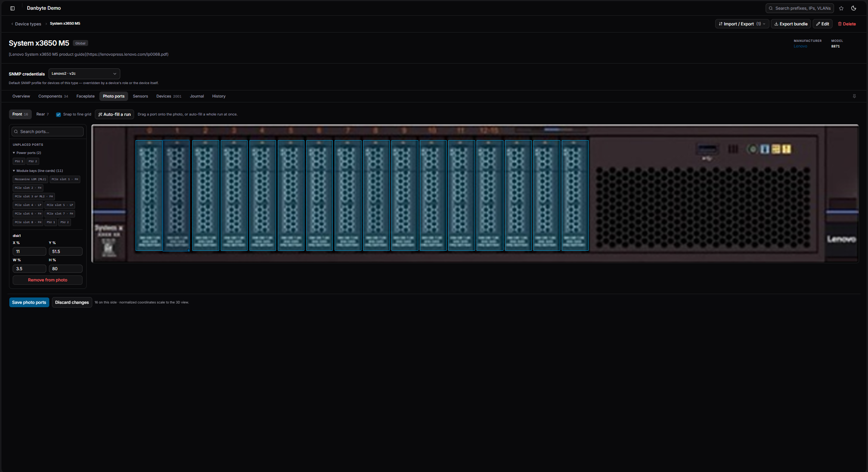Select PSU 1 chip under Module bays
Viewport: 868px width, 472px height.
click(51, 222)
